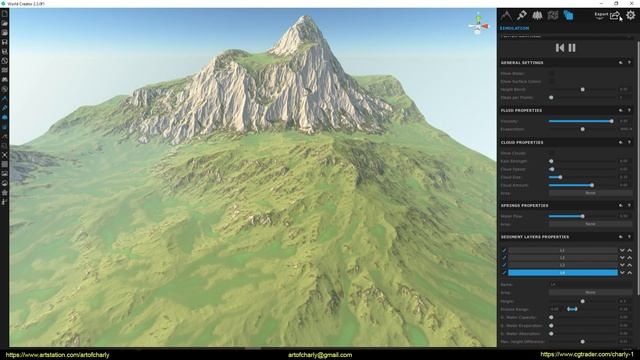The width and height of the screenshot is (640, 360).
Task: Adjust the Water Flow slider handle
Action: [x=582, y=216]
